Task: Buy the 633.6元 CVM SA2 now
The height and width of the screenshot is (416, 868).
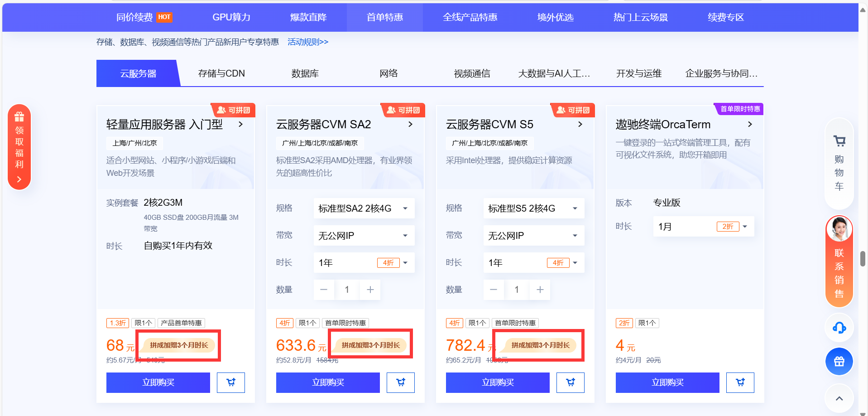Action: [328, 382]
